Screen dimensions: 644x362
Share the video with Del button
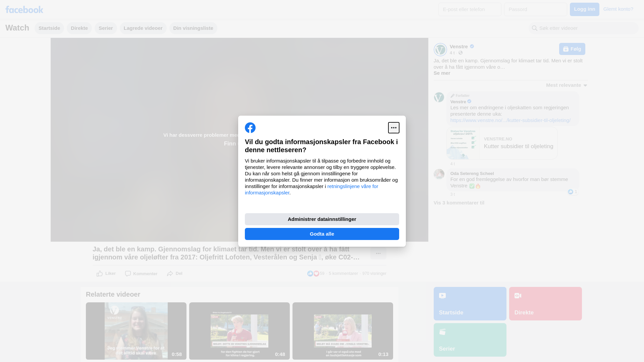click(174, 274)
